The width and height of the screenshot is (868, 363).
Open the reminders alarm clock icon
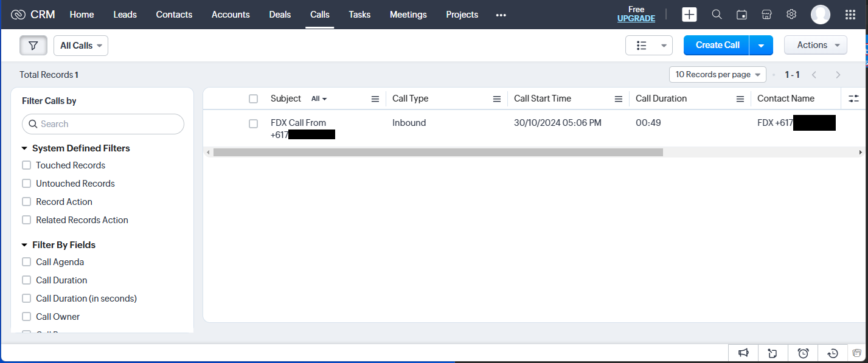[803, 353]
